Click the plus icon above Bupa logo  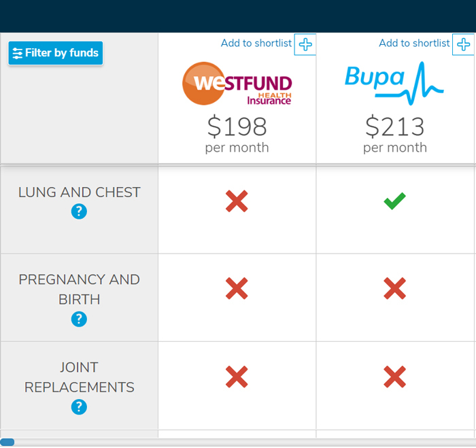coord(464,44)
